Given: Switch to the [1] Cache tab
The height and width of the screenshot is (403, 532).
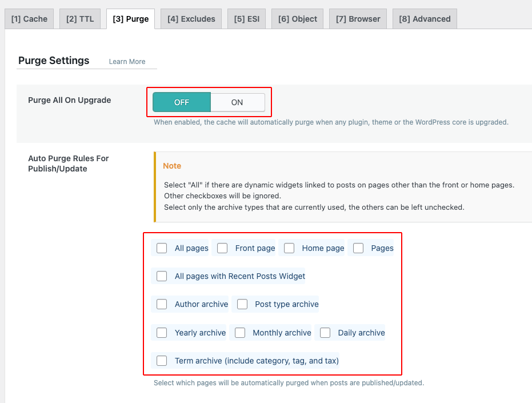Looking at the screenshot, I should [29, 19].
